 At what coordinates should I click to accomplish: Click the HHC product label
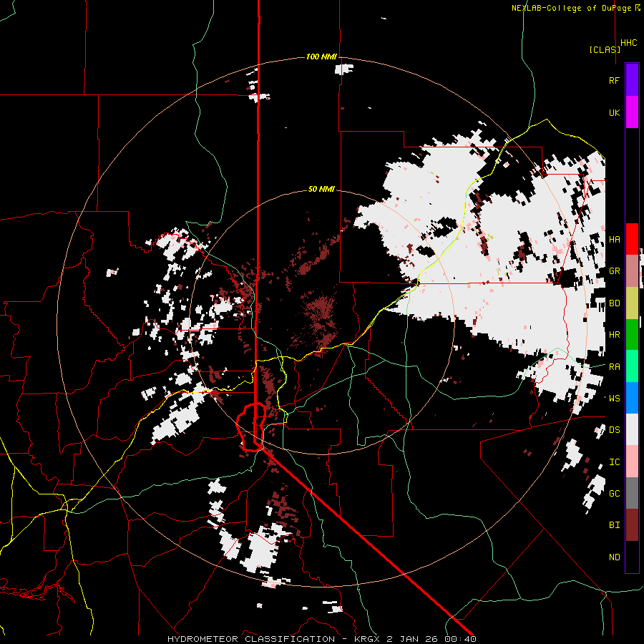click(629, 43)
